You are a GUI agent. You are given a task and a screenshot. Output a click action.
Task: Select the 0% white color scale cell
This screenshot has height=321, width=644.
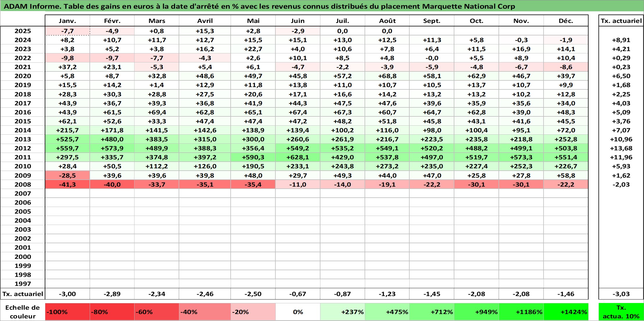point(298,312)
